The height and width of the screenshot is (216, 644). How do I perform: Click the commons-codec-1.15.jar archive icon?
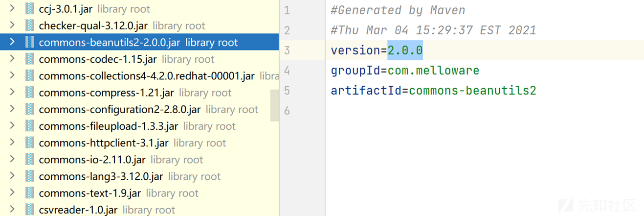(30, 59)
